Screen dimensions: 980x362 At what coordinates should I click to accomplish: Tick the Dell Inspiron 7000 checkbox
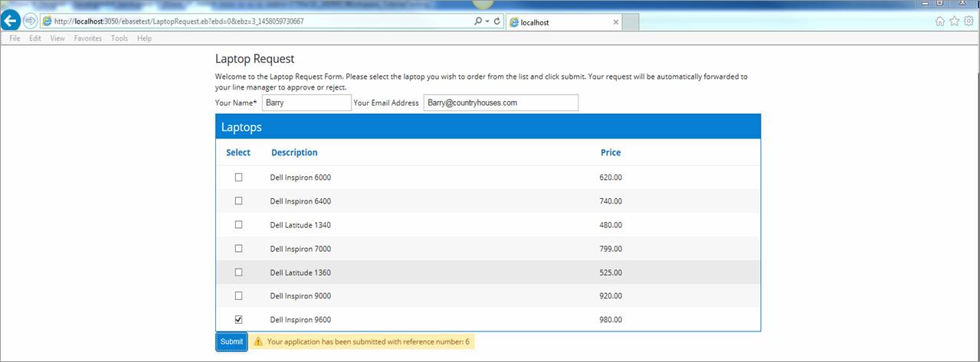(x=238, y=249)
